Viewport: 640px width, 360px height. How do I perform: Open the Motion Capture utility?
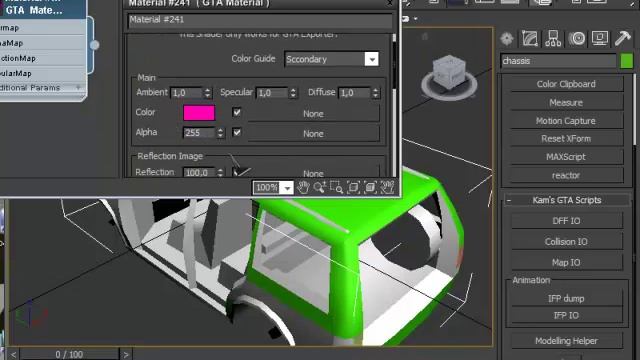[566, 121]
